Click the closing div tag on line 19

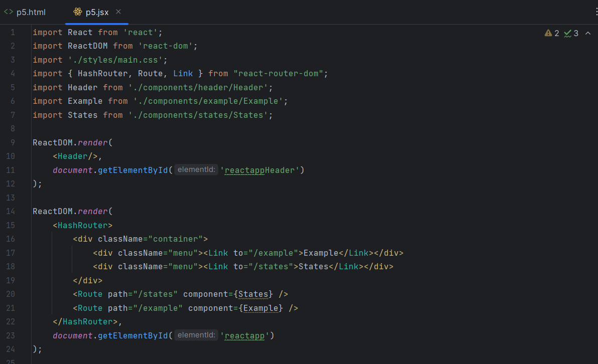coord(88,281)
